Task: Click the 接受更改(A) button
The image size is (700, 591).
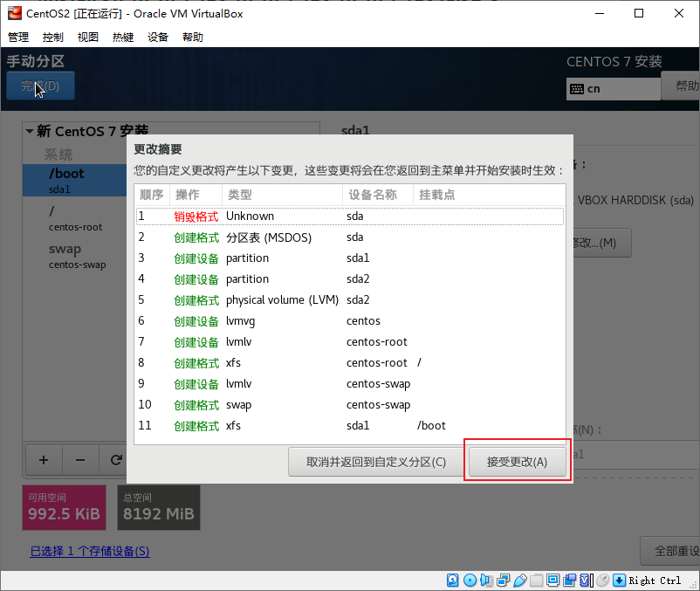Action: tap(517, 462)
